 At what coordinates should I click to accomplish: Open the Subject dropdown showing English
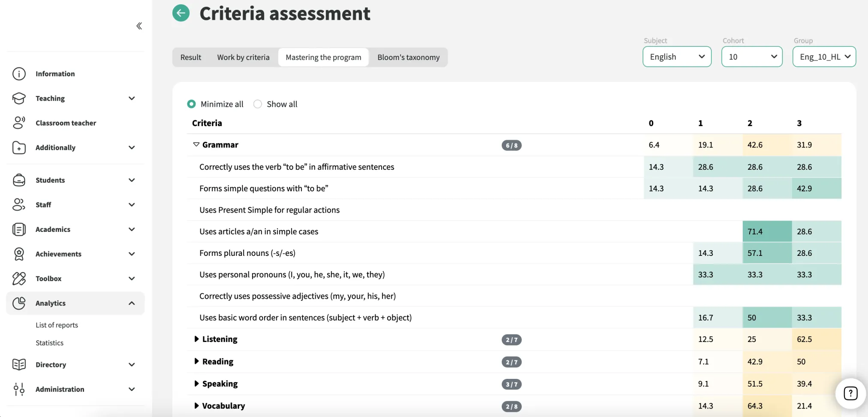click(x=677, y=57)
